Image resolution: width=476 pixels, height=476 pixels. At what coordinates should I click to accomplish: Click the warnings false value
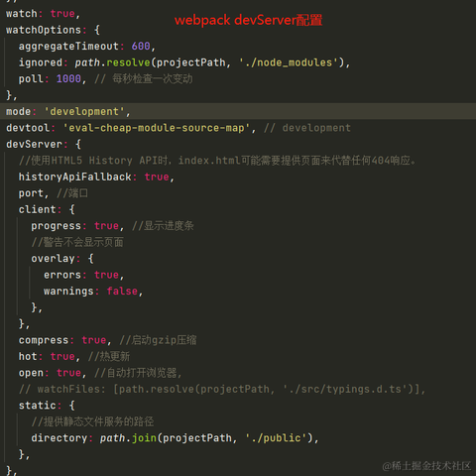pyautogui.click(x=122, y=291)
